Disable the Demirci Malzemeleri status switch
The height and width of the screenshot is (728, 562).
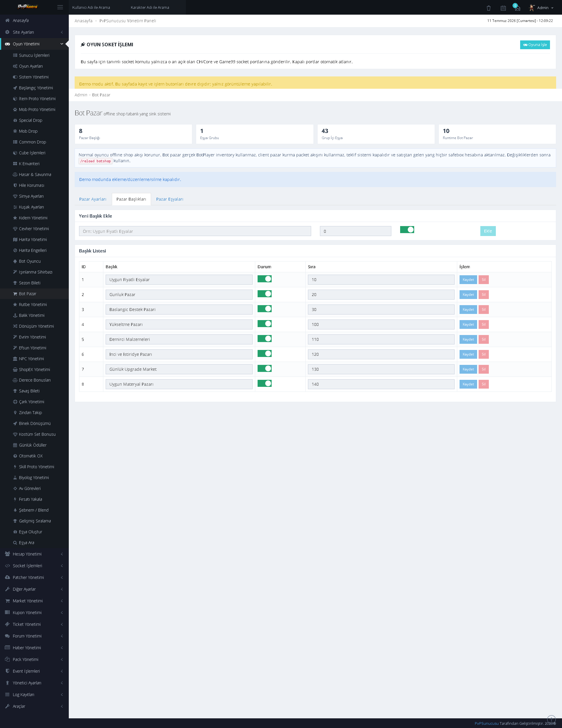tap(265, 338)
